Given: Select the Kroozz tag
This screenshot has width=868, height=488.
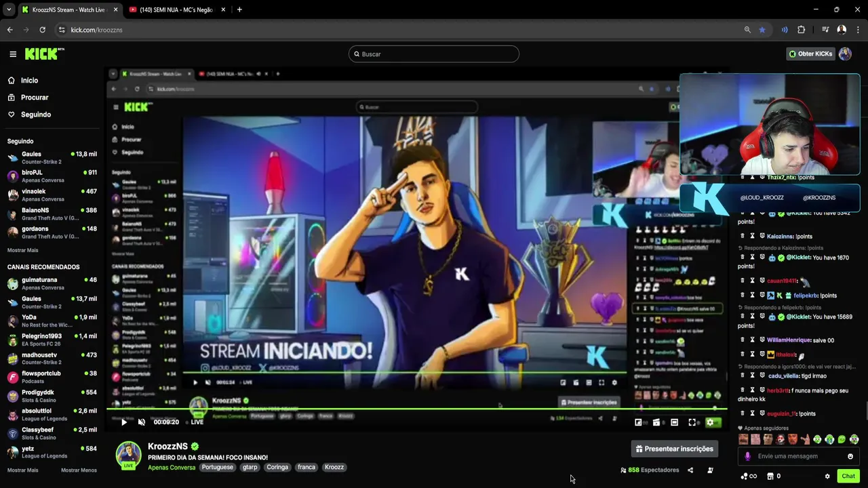Looking at the screenshot, I should [334, 467].
